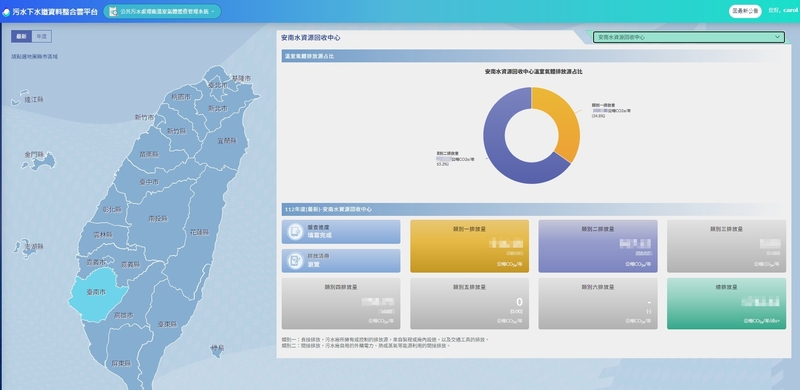The width and height of the screenshot is (800, 390).
Task: Click the 排放清冊 inventory document icon
Action: pyautogui.click(x=295, y=261)
